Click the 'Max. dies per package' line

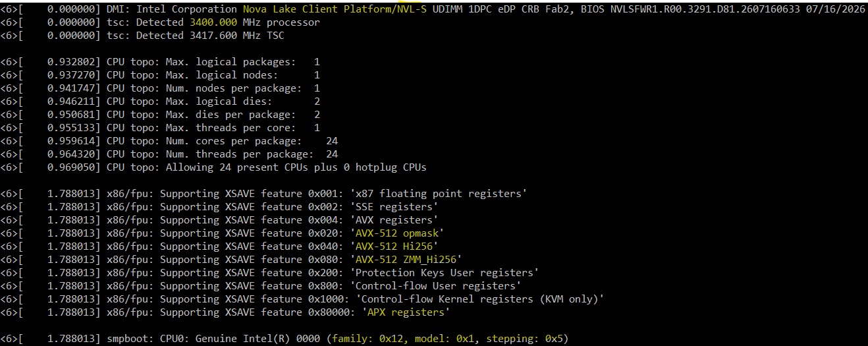[160, 115]
